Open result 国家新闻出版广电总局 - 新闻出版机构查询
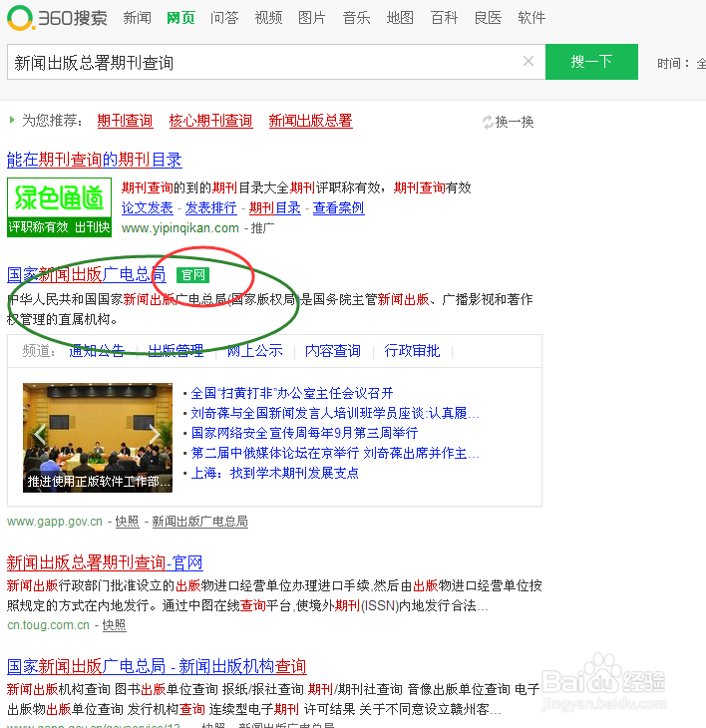This screenshot has height=728, width=706. pos(157,666)
